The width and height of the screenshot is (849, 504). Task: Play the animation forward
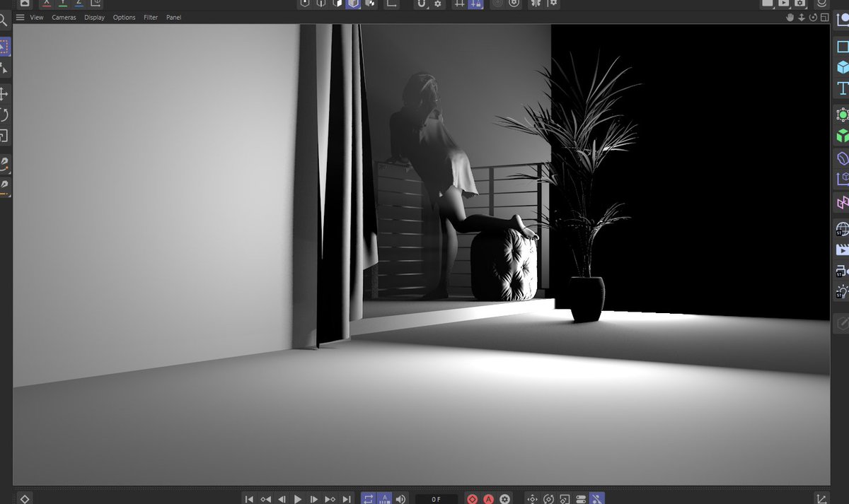(x=298, y=499)
